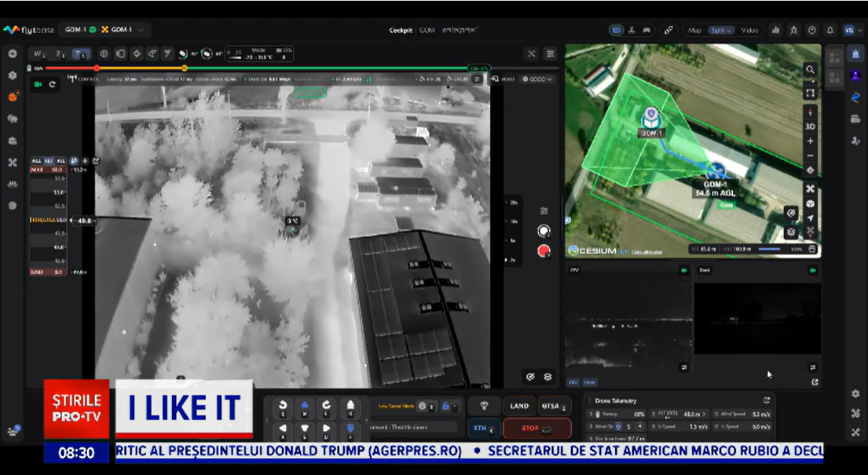Open the video panel settings sliders icon
868x475 pixels.
[550, 53]
